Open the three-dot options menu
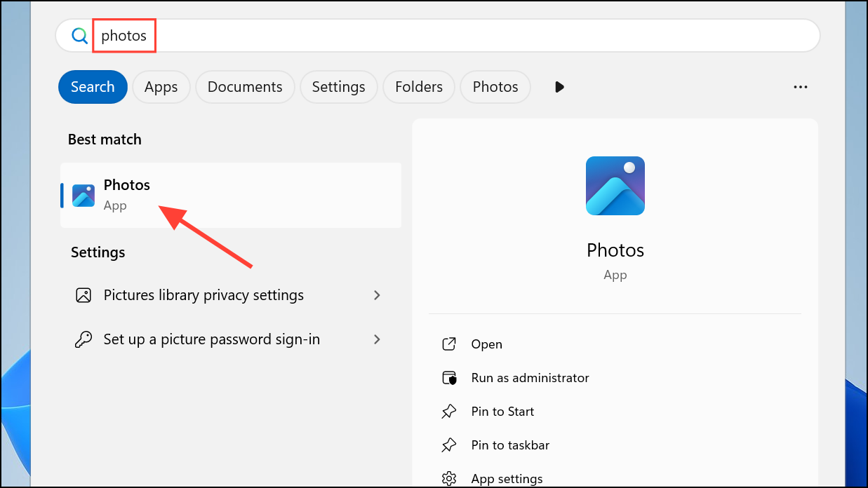 (801, 87)
